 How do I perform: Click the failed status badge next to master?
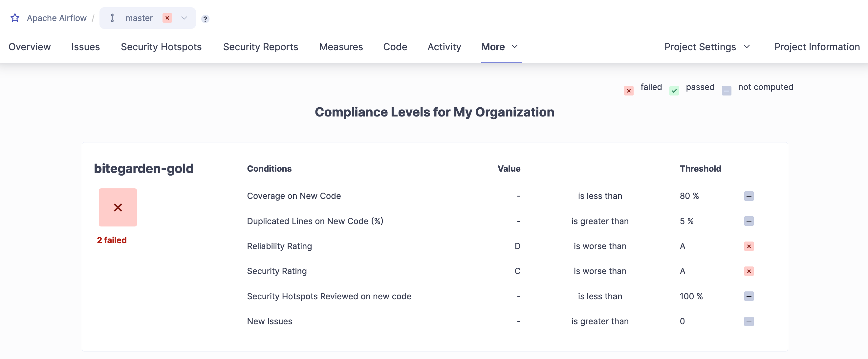[x=167, y=18]
